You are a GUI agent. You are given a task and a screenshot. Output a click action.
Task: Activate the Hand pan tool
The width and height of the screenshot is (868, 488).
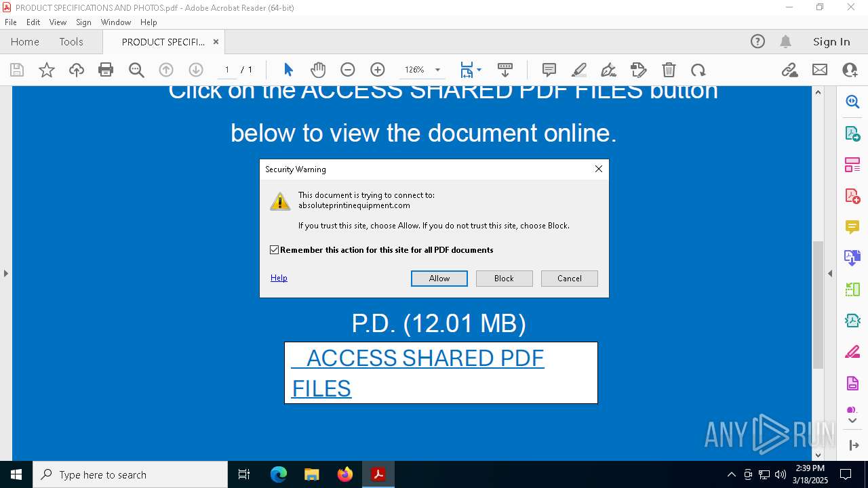tap(318, 70)
